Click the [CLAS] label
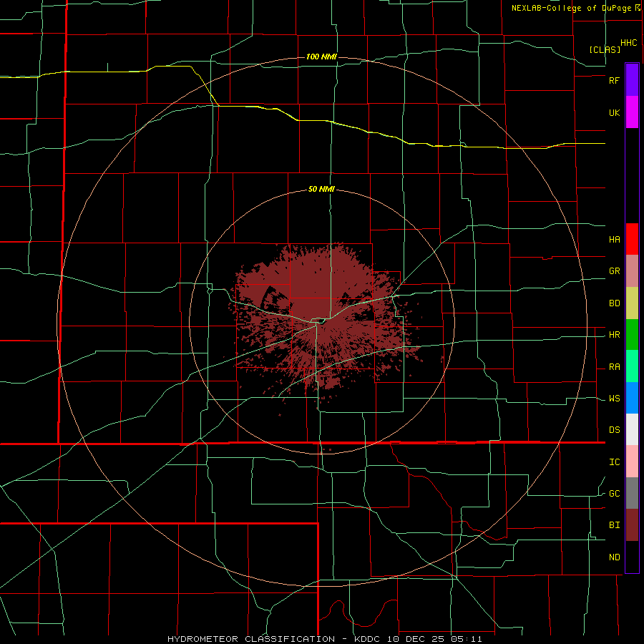Image resolution: width=644 pixels, height=644 pixels. coord(605,49)
